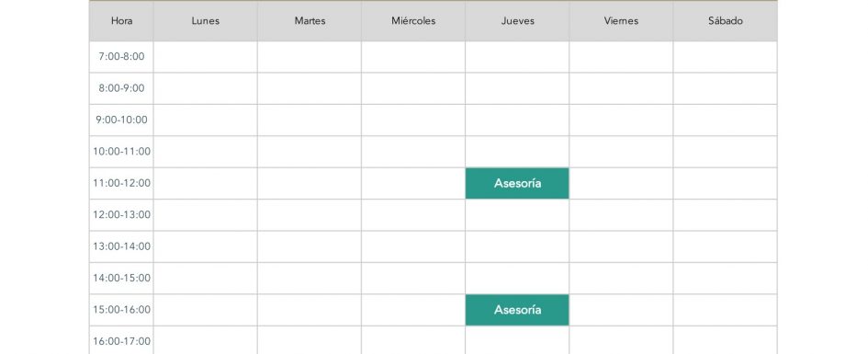The height and width of the screenshot is (354, 868).
Task: Click the empty Lunes cell at 7:00-8:00
Action: tap(206, 56)
